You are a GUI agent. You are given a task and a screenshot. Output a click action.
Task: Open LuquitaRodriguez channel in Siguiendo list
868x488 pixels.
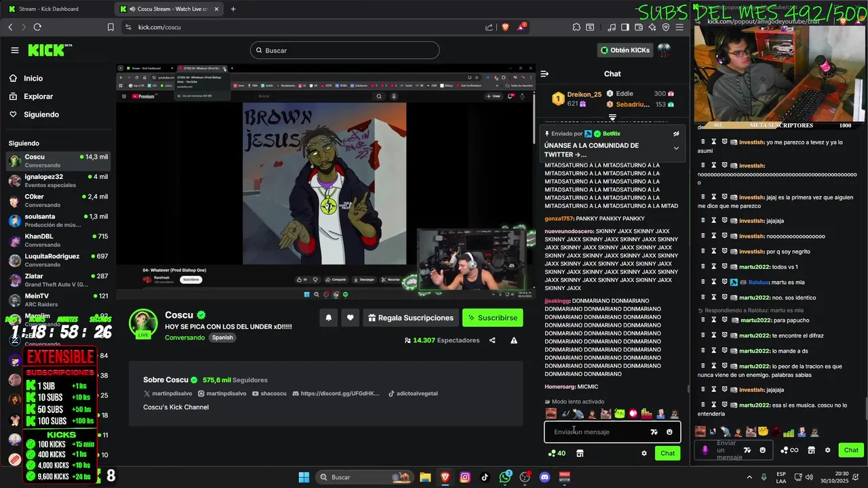58,260
